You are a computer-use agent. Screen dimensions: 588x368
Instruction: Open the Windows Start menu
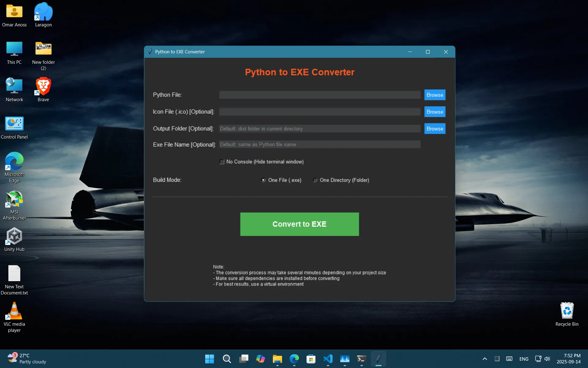pos(209,358)
